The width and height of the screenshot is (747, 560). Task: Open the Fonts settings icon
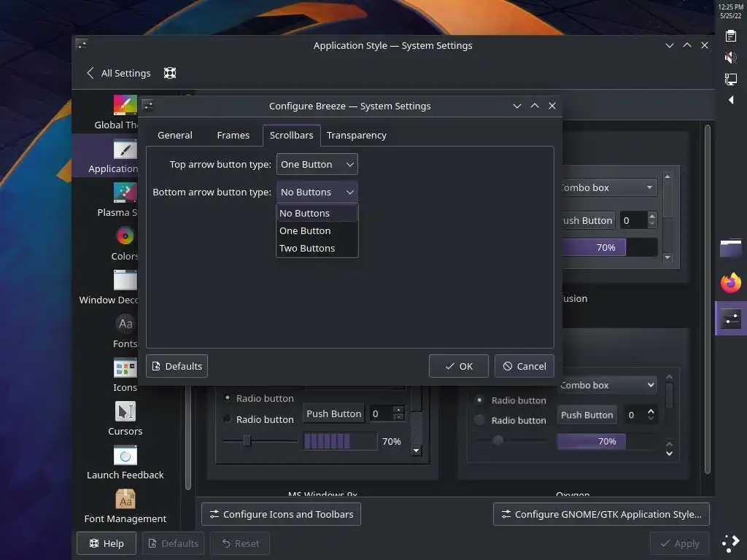click(x=125, y=324)
